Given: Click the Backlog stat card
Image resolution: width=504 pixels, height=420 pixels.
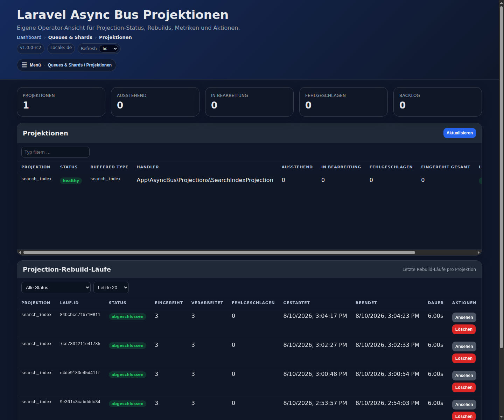Looking at the screenshot, I should (437, 102).
